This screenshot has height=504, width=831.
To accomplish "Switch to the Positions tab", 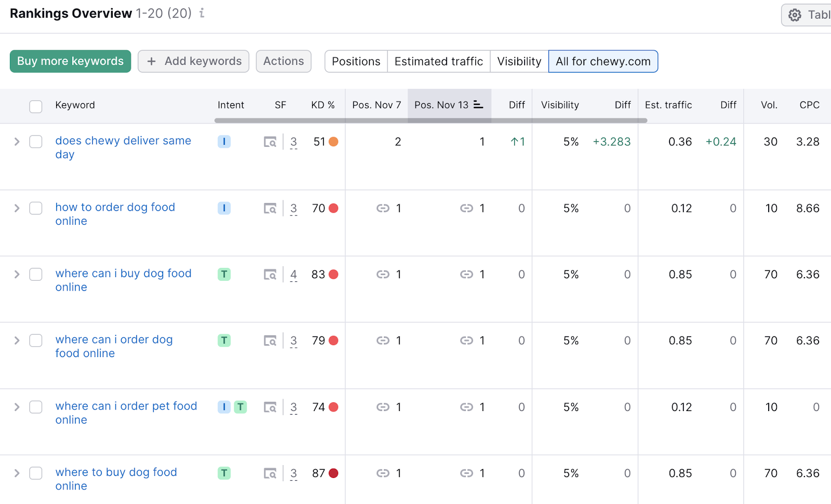I will pos(356,61).
